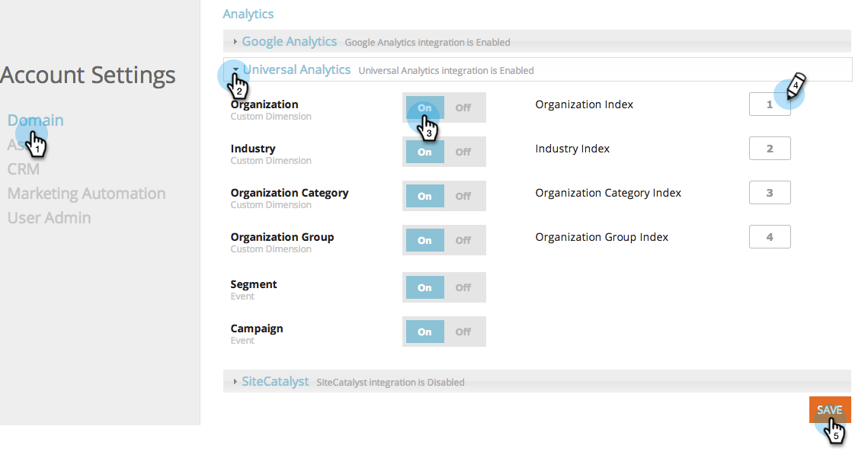Image resolution: width=868 pixels, height=452 pixels.
Task: Disable the Segment event toggle
Action: point(463,287)
